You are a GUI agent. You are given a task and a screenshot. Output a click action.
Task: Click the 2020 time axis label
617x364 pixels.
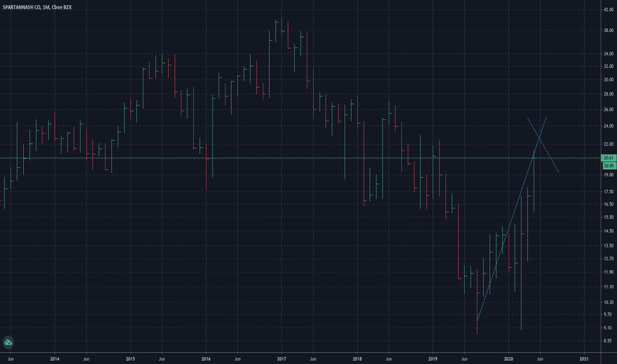[508, 359]
